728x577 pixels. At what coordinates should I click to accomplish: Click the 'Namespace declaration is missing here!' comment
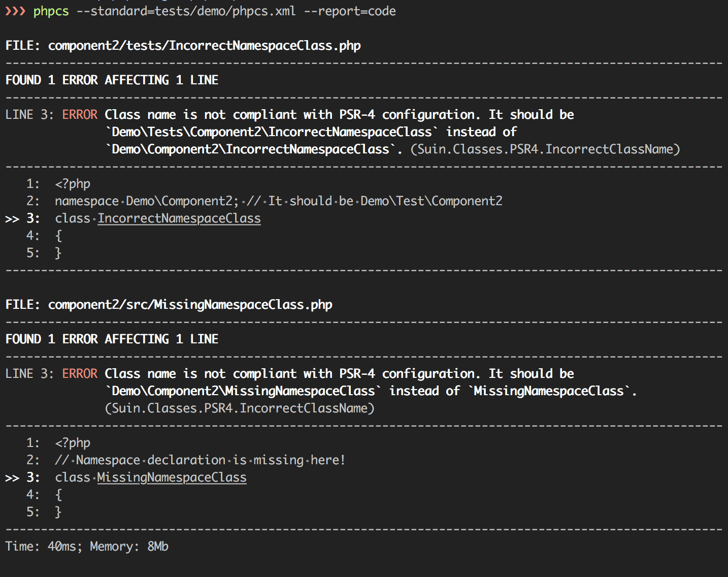(x=200, y=460)
